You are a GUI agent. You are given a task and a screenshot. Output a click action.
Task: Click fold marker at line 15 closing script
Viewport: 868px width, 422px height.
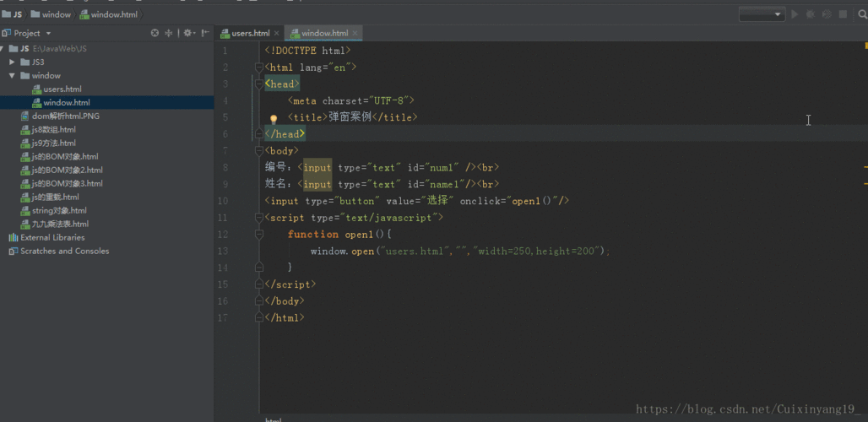pyautogui.click(x=258, y=284)
